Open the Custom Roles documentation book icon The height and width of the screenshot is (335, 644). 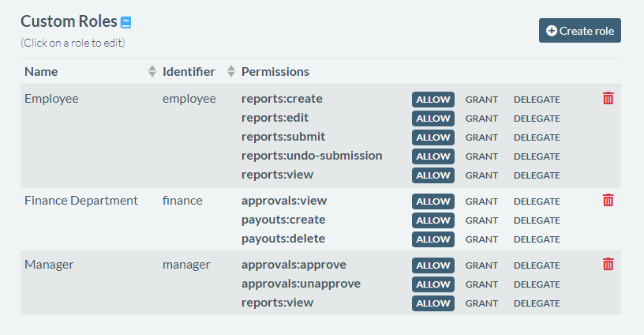125,22
